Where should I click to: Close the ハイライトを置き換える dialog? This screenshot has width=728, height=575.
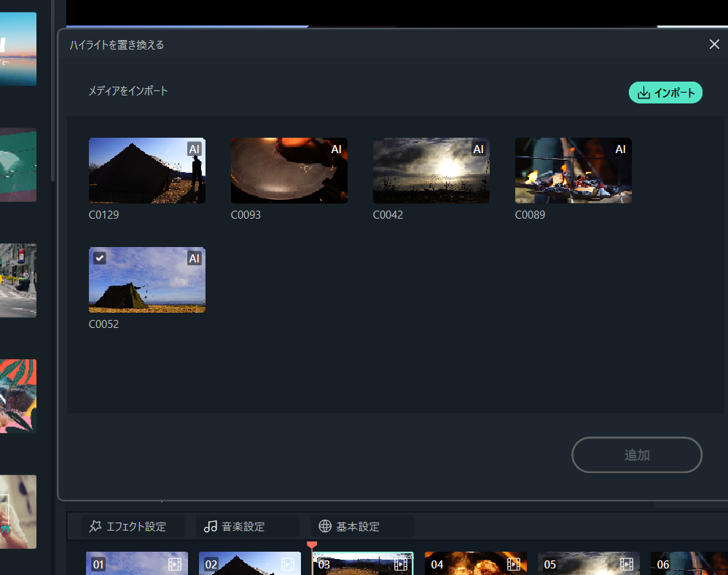point(714,44)
